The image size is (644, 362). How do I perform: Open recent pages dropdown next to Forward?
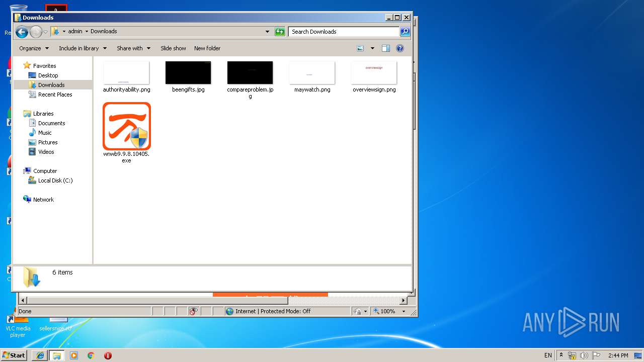point(46,32)
